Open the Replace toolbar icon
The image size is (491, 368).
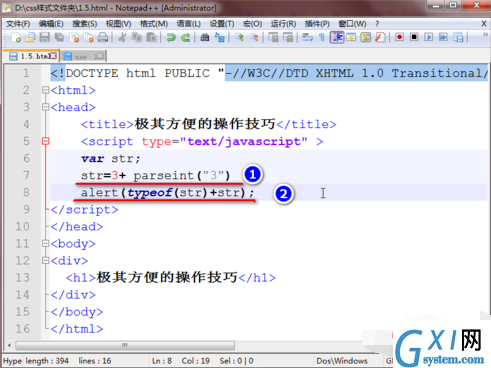(x=220, y=37)
